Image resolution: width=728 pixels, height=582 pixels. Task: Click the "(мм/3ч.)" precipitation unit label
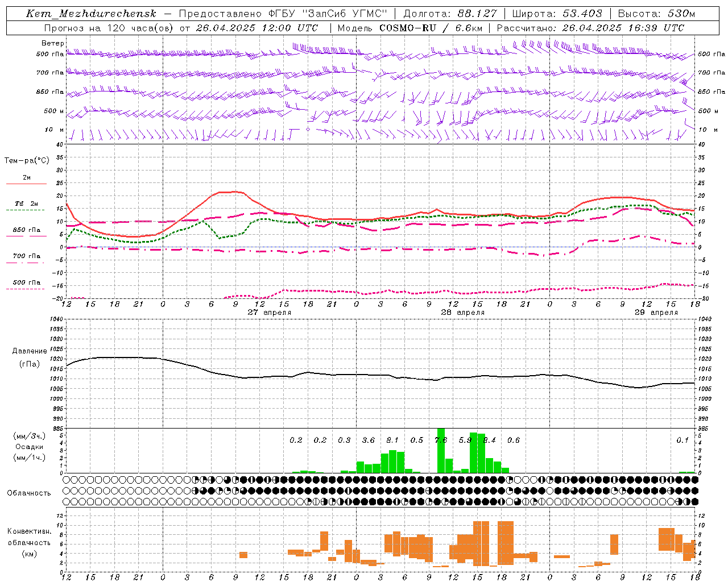click(30, 436)
